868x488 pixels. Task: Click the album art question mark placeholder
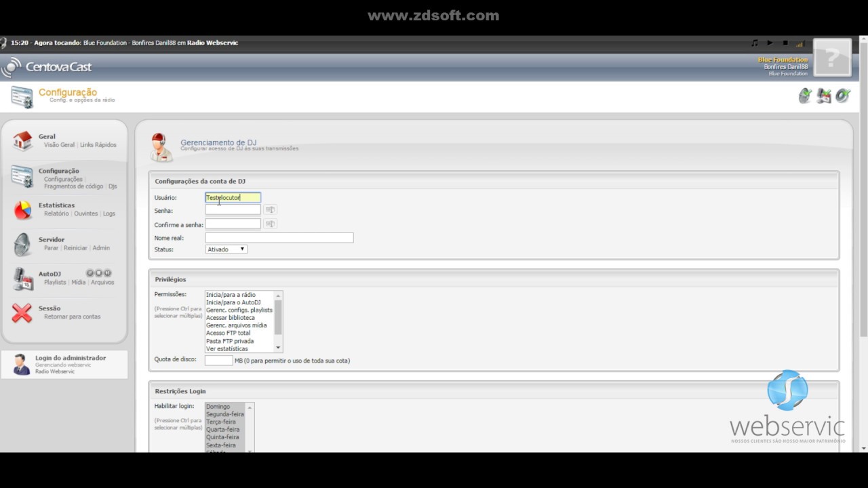[x=832, y=58]
